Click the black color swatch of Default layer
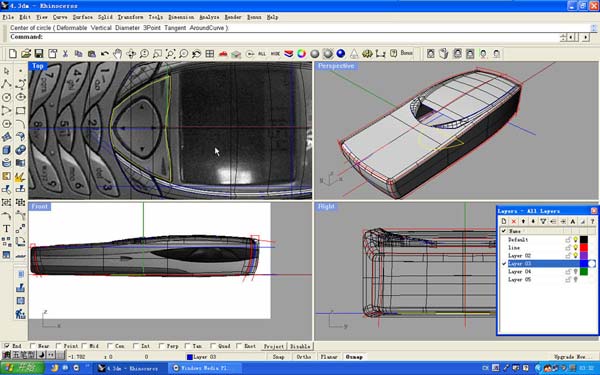The height and width of the screenshot is (375, 600). click(x=584, y=240)
